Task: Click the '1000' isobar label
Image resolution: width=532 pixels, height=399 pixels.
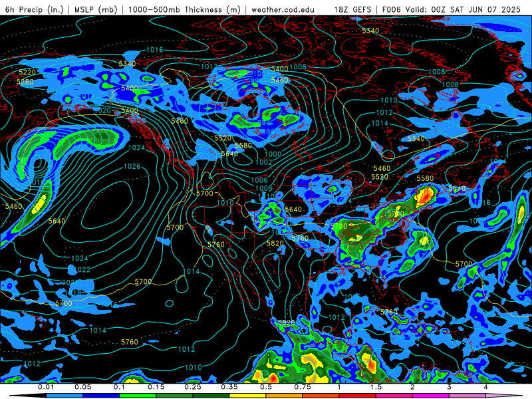Action: tap(273, 154)
